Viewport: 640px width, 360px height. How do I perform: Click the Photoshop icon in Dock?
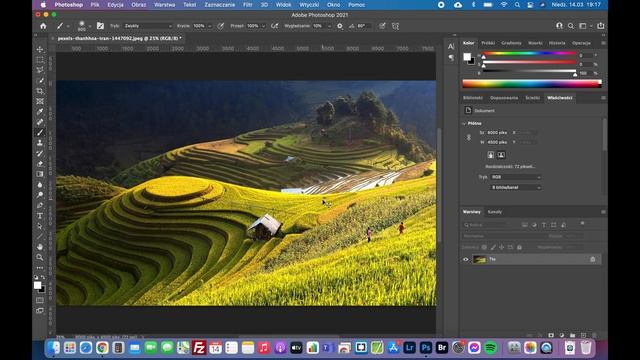(x=426, y=348)
